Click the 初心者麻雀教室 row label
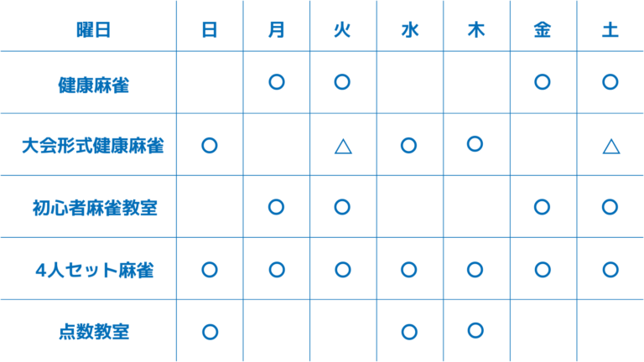The height and width of the screenshot is (362, 644). pyautogui.click(x=93, y=207)
